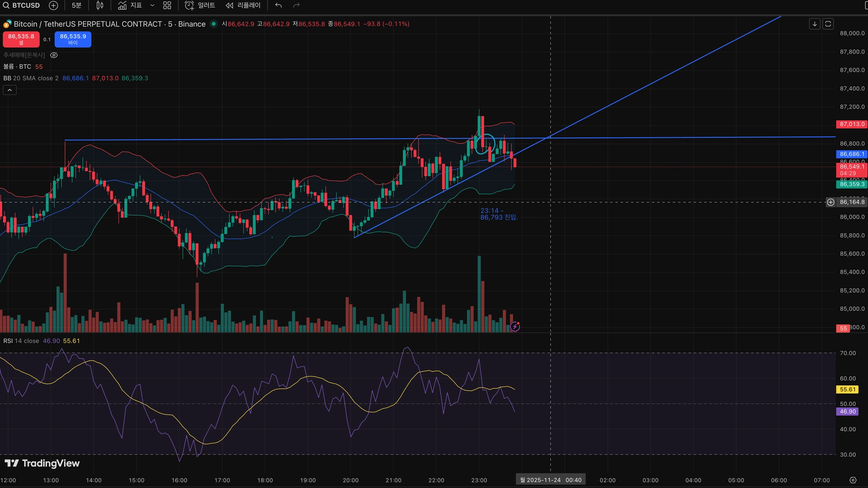Open the candlestick chart style icon
The height and width of the screenshot is (488, 868).
100,5
